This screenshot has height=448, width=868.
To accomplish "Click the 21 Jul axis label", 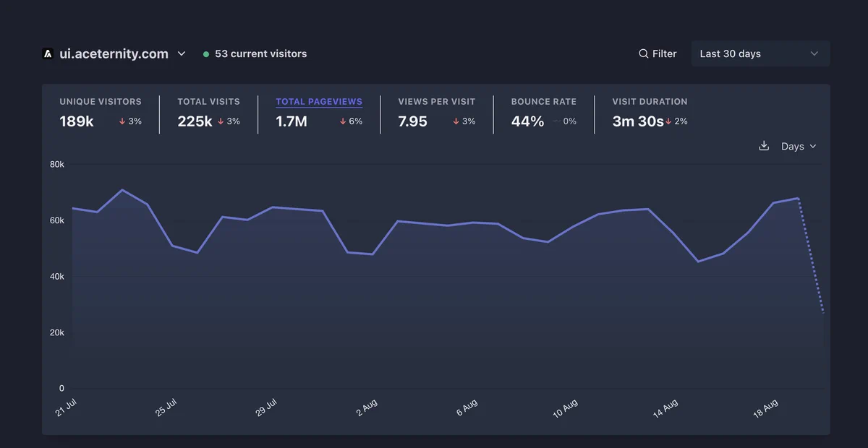I will point(67,408).
